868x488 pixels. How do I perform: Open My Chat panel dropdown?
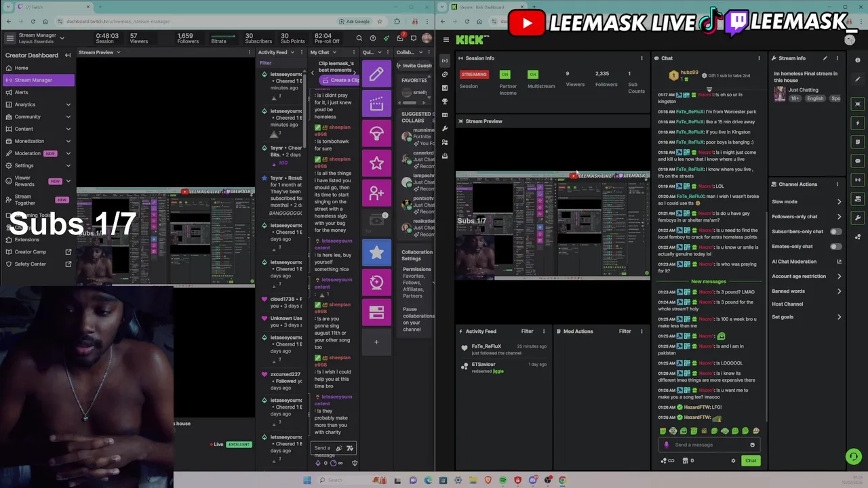coord(334,52)
